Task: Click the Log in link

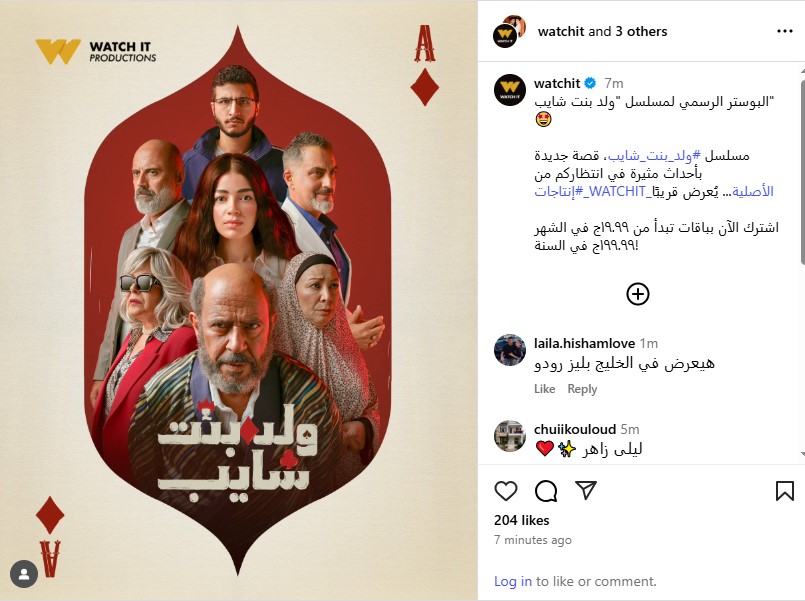Action: [513, 581]
